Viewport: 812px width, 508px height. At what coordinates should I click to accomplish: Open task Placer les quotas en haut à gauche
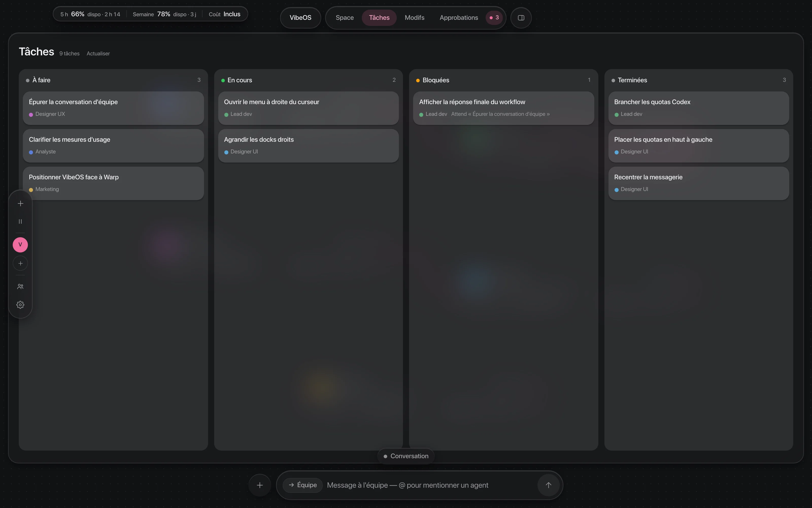point(699,146)
